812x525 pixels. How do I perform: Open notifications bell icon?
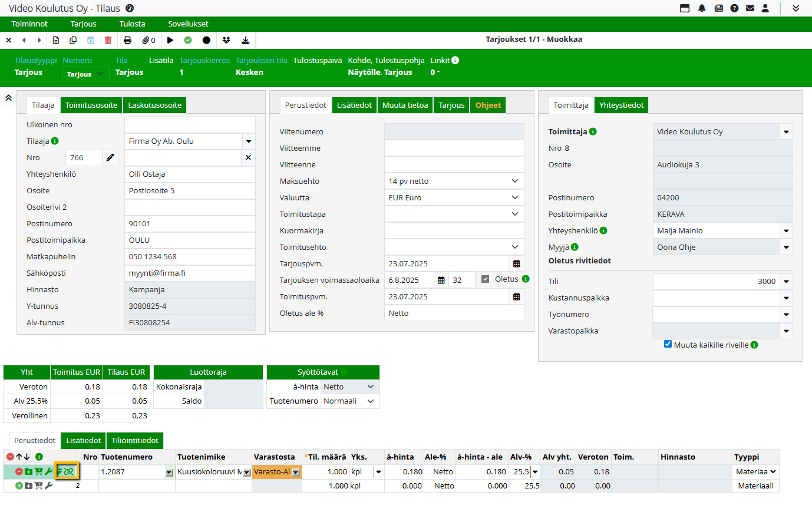pyautogui.click(x=702, y=8)
